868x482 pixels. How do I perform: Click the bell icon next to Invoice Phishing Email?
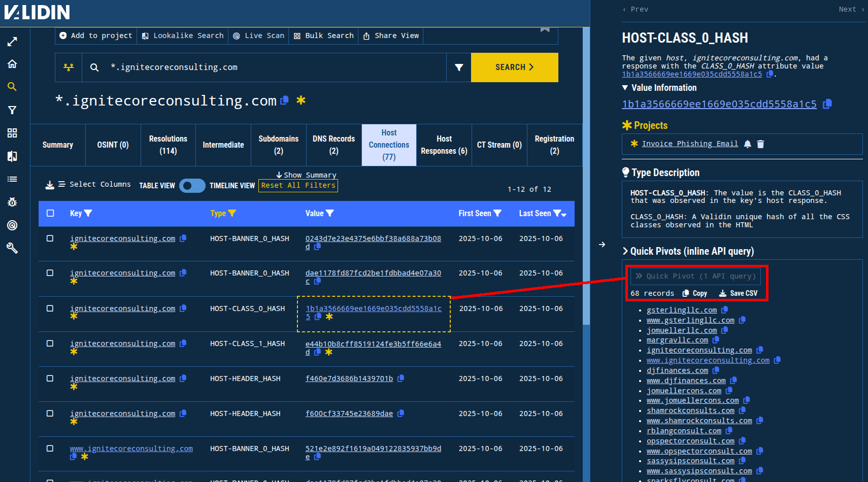[x=747, y=144]
